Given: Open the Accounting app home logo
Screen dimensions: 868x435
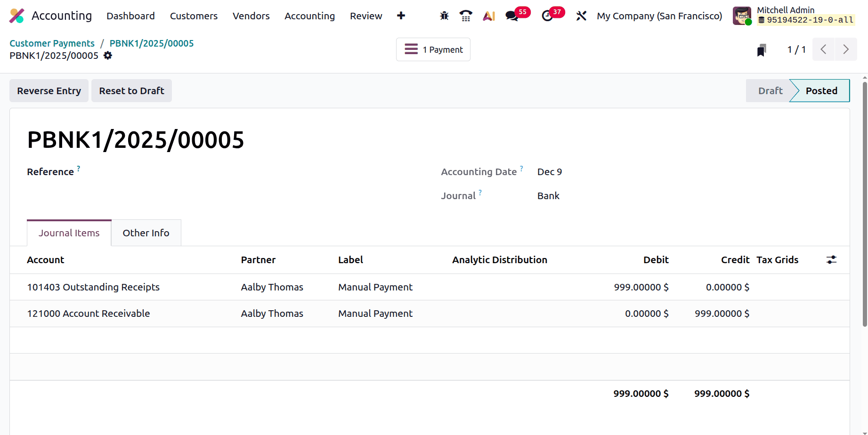Looking at the screenshot, I should [17, 16].
